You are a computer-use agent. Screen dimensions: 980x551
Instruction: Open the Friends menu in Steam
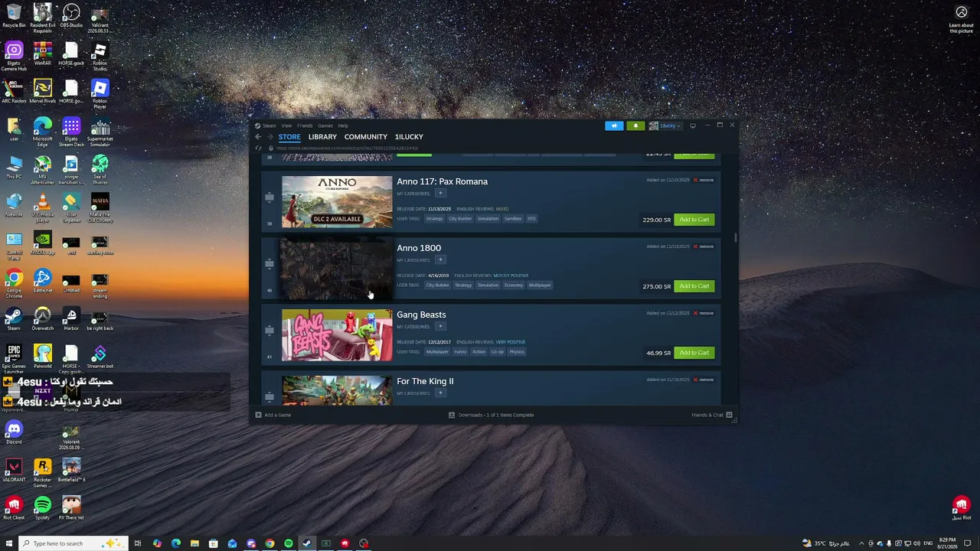(305, 126)
